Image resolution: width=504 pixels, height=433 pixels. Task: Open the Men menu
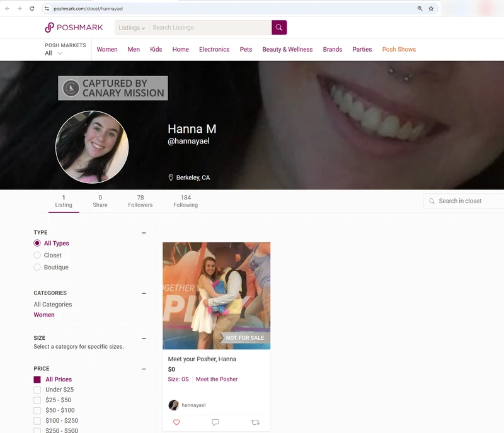[x=134, y=50]
